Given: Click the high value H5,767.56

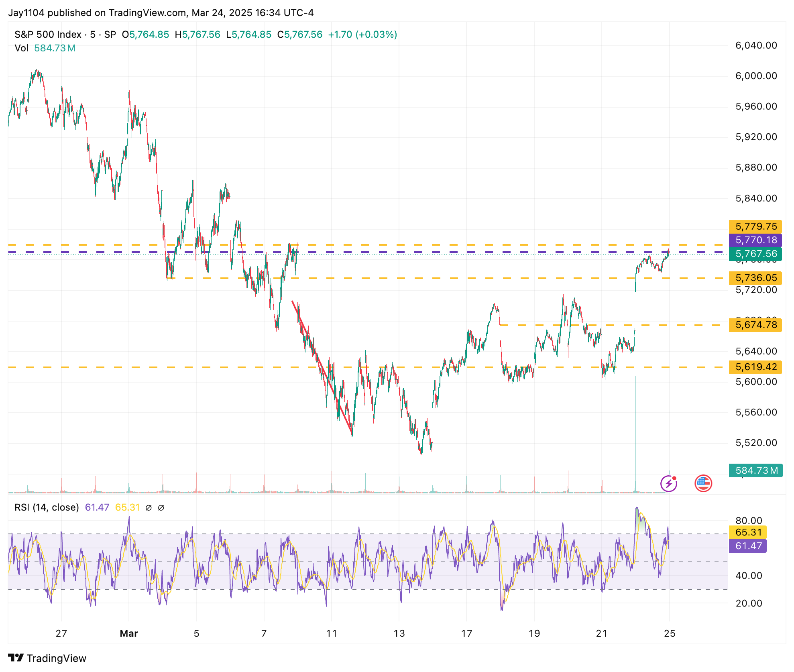Looking at the screenshot, I should click(197, 35).
